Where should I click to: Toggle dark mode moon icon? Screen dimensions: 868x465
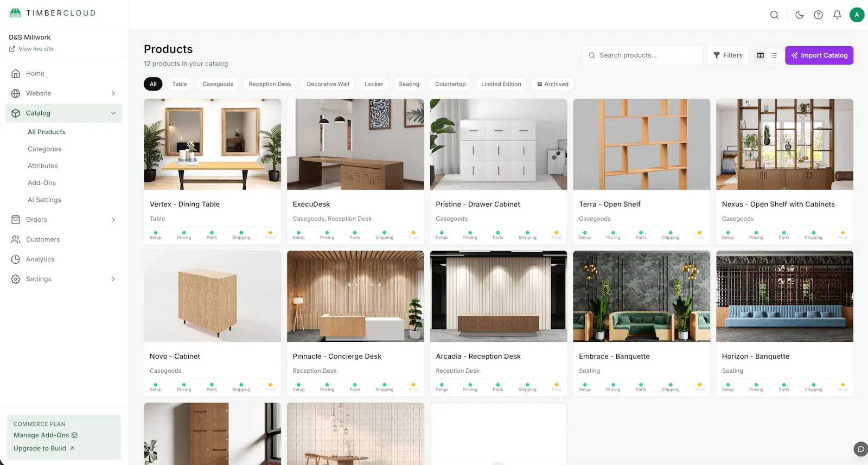tap(799, 15)
